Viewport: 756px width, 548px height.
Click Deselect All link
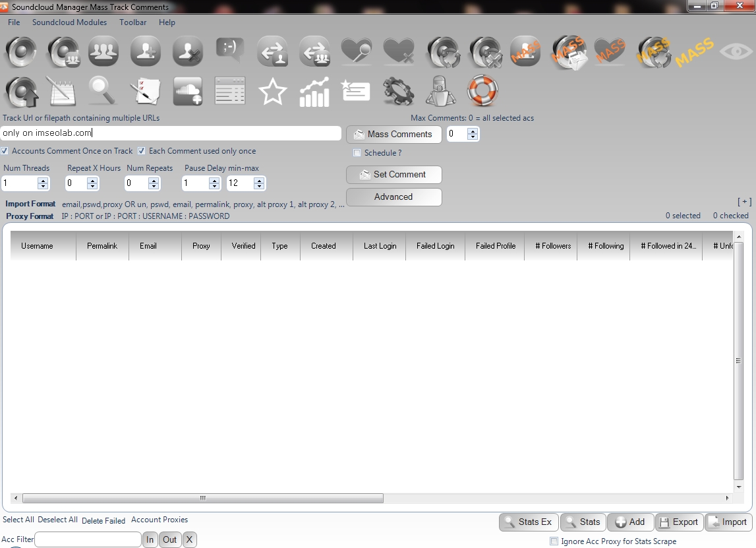click(x=57, y=520)
